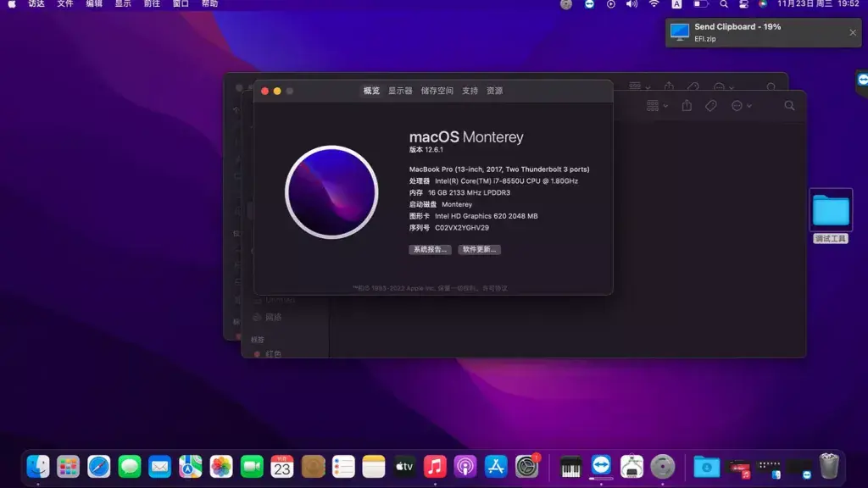Click the tag icon in Finder toolbar
This screenshot has width=868, height=488.
click(x=711, y=105)
